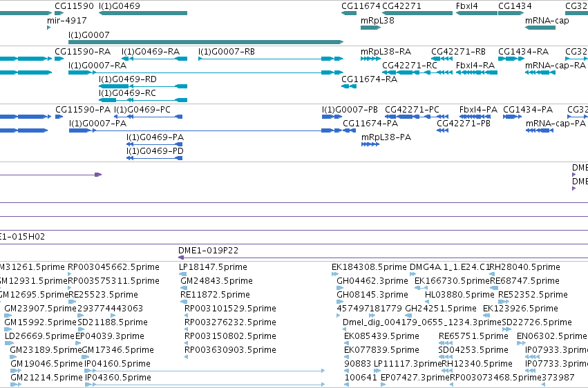The width and height of the screenshot is (588, 388).
Task: Click protein l(1)G0469-PD label
Action: click(155, 151)
